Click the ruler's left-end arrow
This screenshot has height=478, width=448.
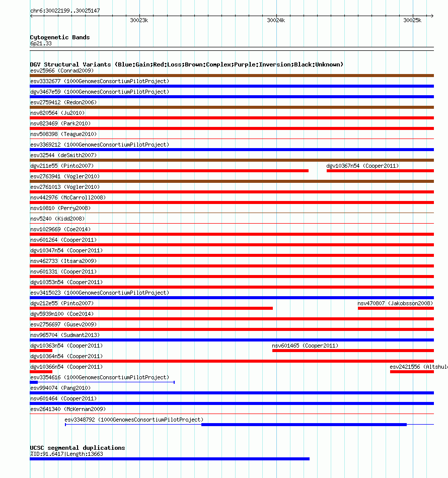pos(32,16)
